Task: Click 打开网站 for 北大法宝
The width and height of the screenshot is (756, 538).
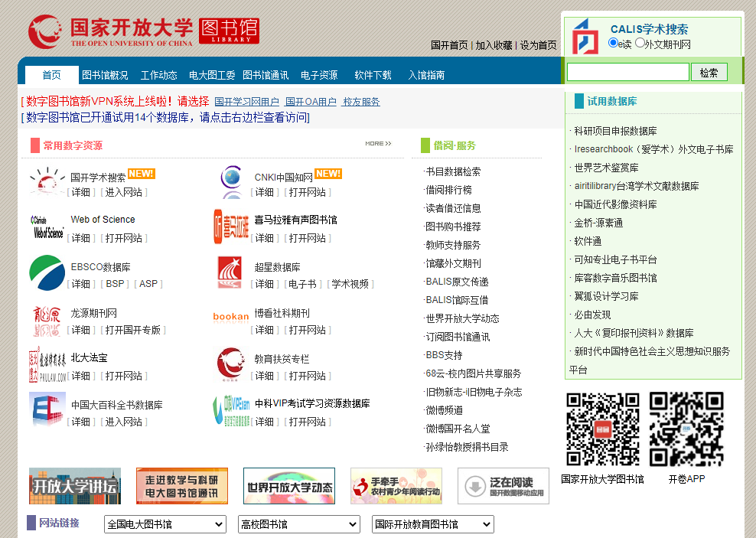Action: (x=123, y=376)
